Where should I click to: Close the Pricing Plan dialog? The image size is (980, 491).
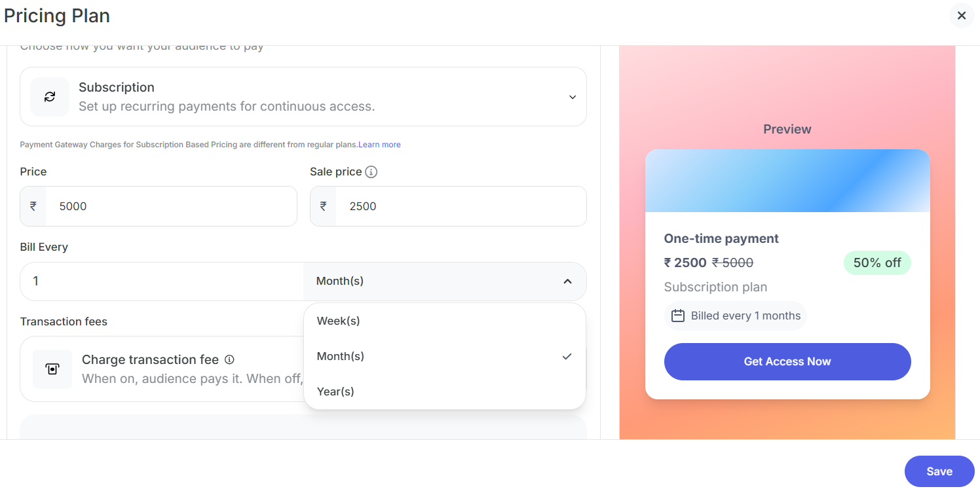pyautogui.click(x=961, y=16)
